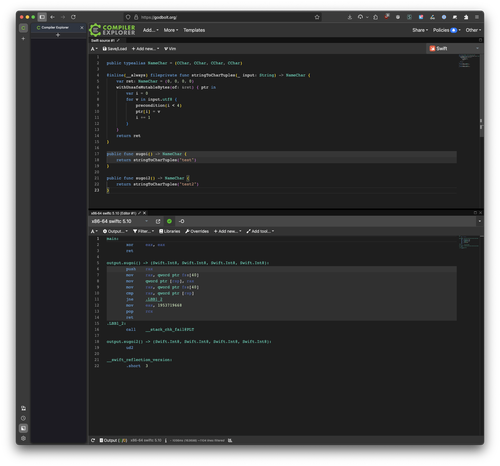Click the godbolt.org address bar
The image size is (500, 466).
223,17
